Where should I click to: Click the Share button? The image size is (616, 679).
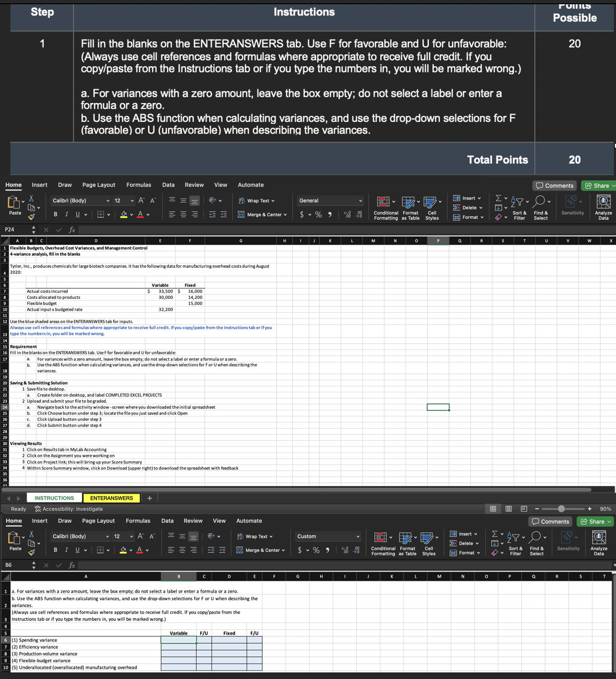pyautogui.click(x=598, y=185)
